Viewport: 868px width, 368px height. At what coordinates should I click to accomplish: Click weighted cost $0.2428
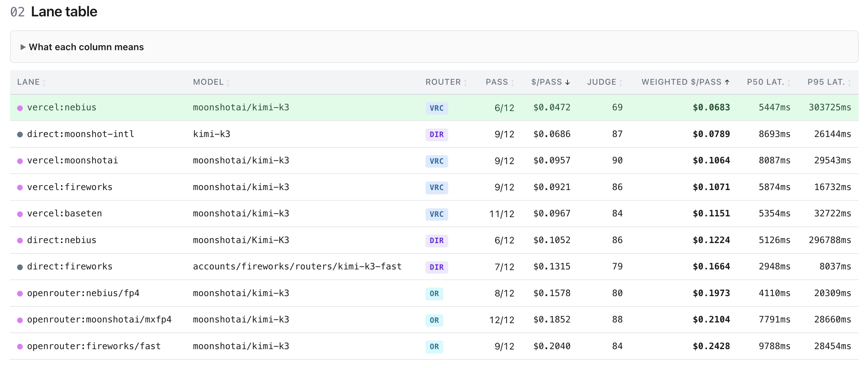tap(711, 346)
